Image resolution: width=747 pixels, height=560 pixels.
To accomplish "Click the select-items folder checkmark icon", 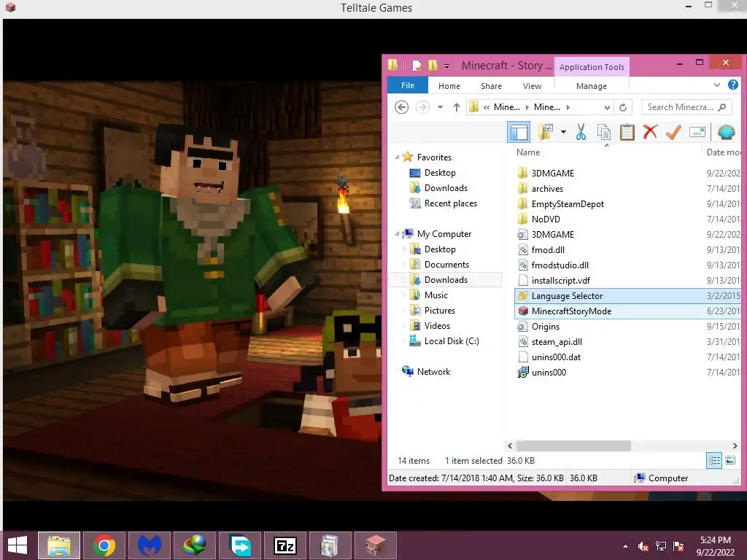I will coord(546,133).
